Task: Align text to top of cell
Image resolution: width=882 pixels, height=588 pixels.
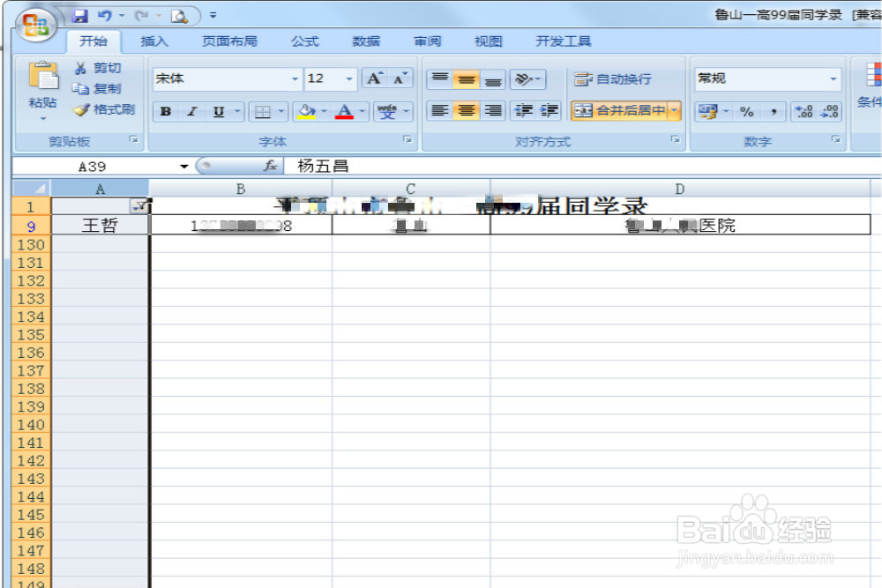Action: [440, 78]
